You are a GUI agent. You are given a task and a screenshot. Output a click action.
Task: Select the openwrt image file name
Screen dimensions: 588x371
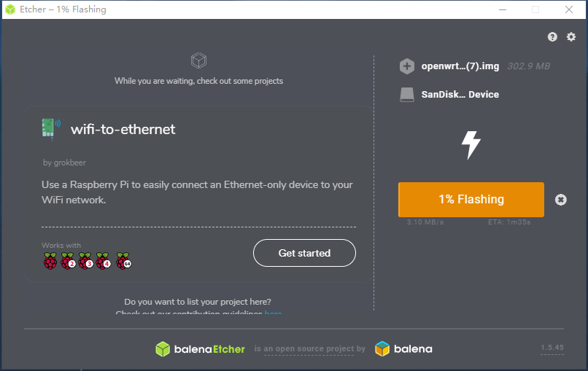pyautogui.click(x=460, y=66)
